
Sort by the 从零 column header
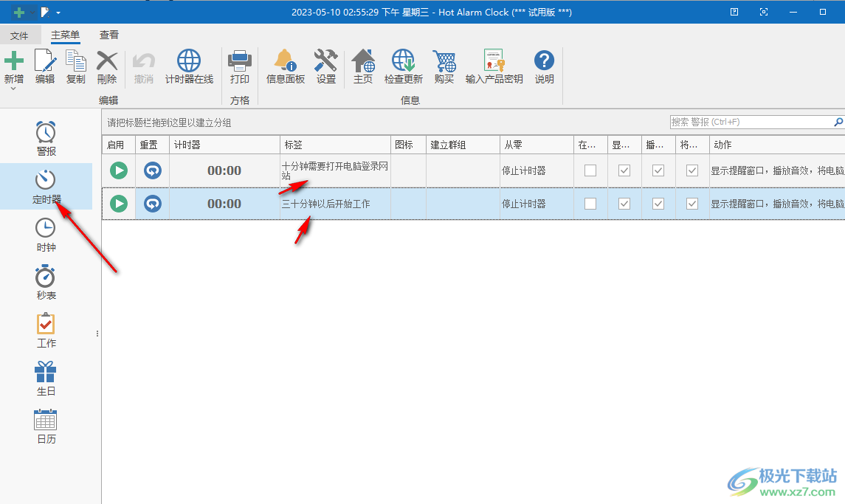[x=537, y=145]
